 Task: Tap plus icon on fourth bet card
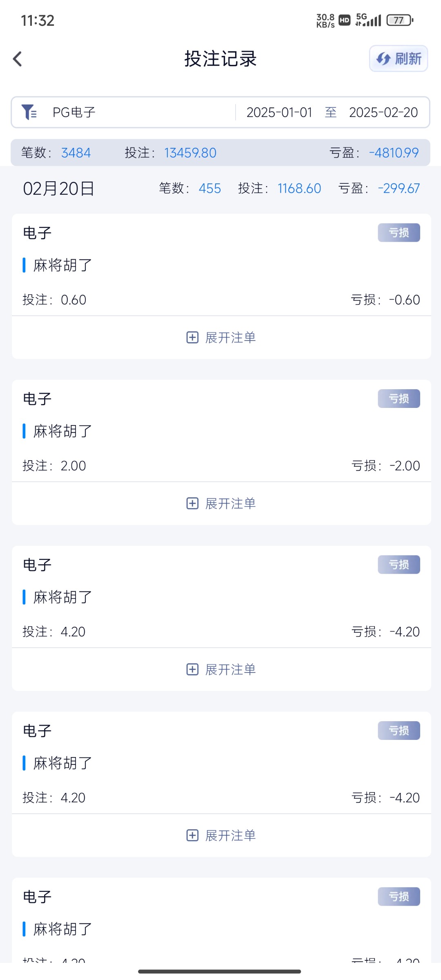coord(192,835)
